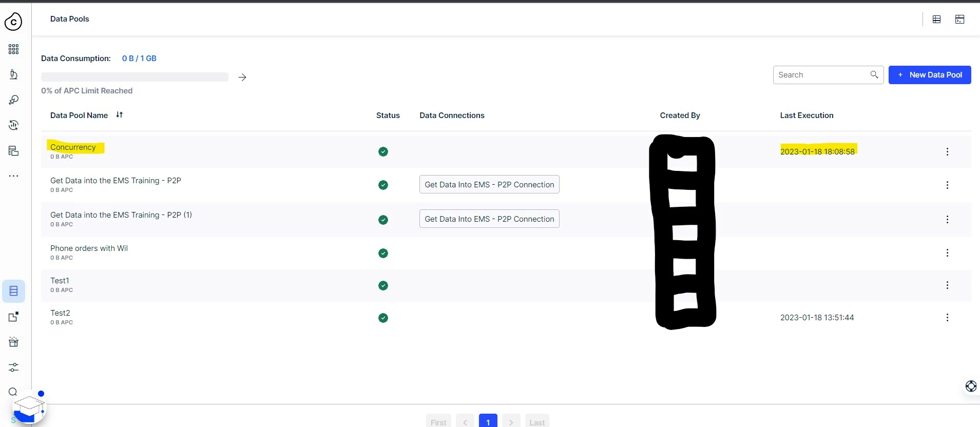Click the 0 B / 1 GB consumption value
The width and height of the screenshot is (980, 427).
tap(139, 59)
